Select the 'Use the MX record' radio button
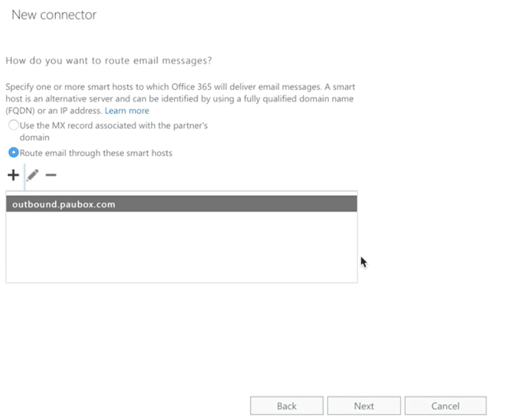Viewport: 509px width, 420px height. click(13, 125)
